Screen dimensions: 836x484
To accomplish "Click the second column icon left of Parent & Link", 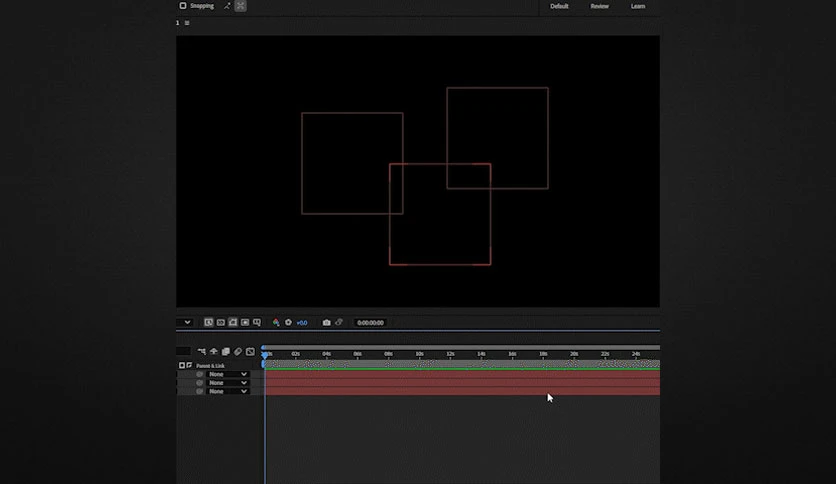I will click(x=189, y=366).
